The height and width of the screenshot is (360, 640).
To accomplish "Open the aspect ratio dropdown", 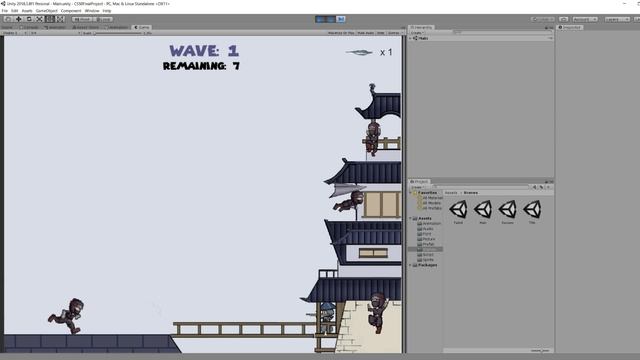I will tap(55, 33).
